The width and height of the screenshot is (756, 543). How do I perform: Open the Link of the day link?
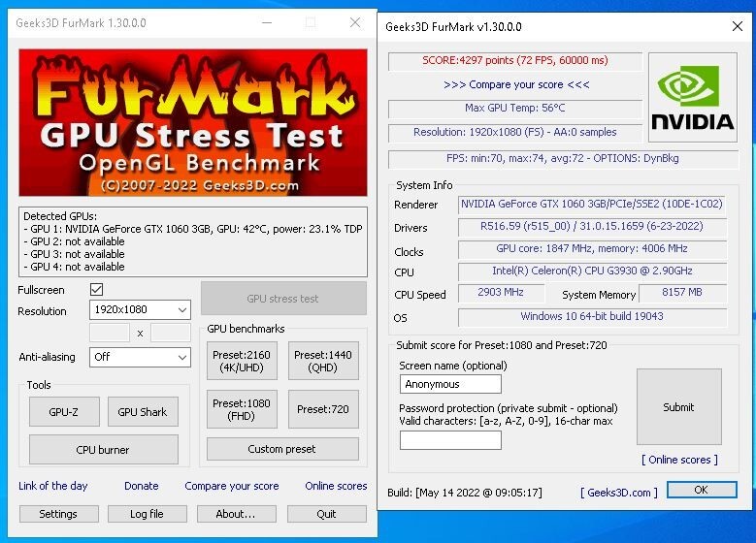[x=53, y=486]
